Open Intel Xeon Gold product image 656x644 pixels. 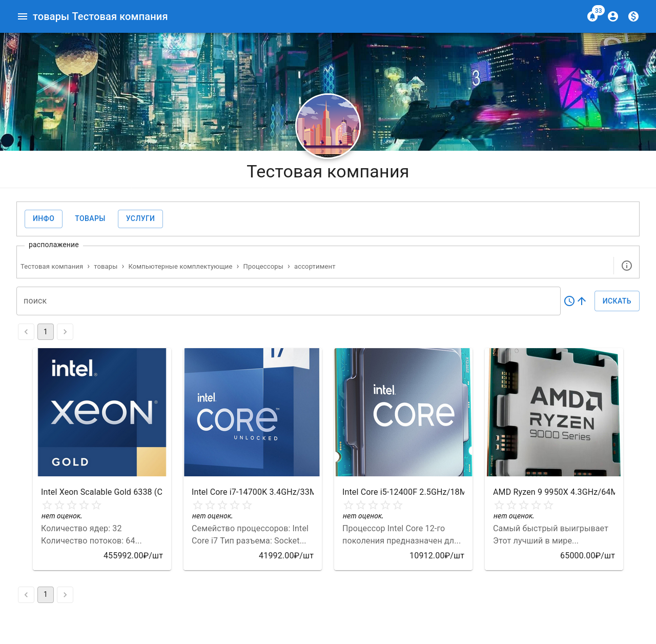click(102, 412)
